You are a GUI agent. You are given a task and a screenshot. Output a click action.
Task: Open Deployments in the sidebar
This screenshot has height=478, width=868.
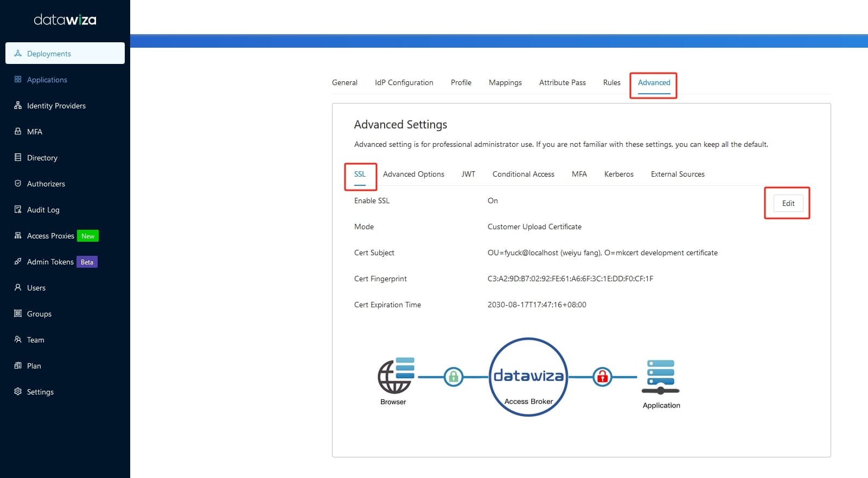(65, 53)
